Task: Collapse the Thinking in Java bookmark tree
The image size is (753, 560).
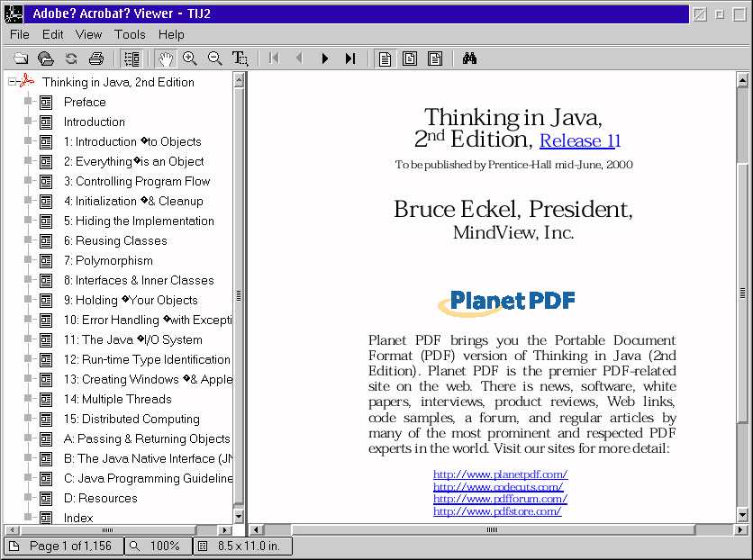Action: (x=13, y=82)
